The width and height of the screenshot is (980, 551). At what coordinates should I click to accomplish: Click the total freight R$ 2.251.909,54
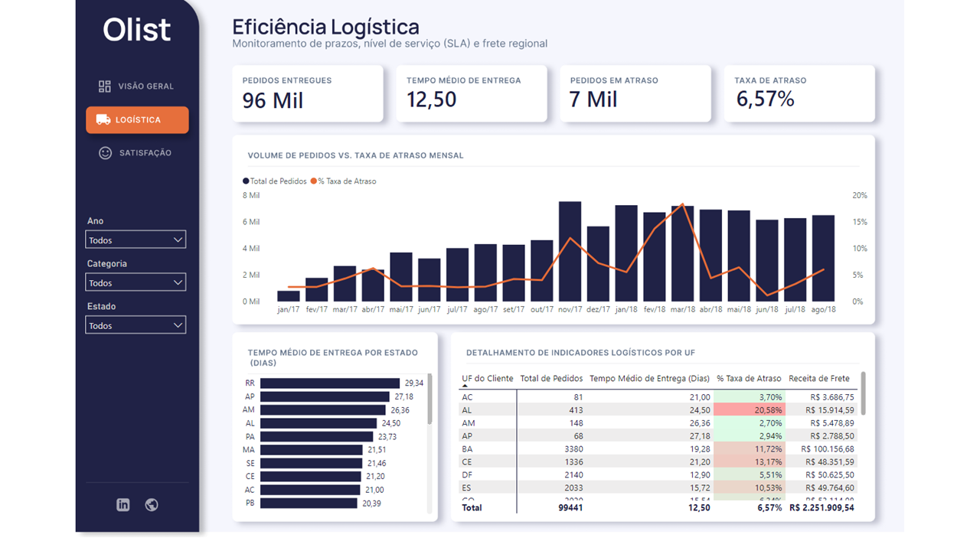(x=822, y=507)
